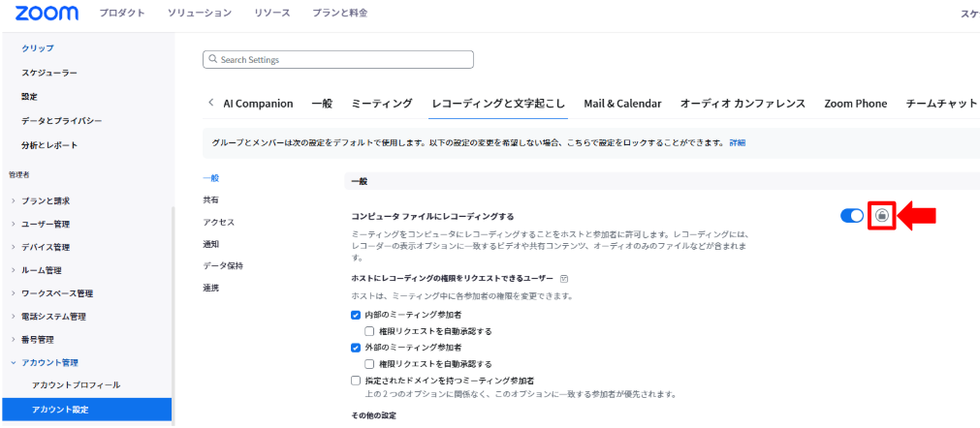Viewport: 980px width, 428px height.
Task: Uncheck 外部のミーティング参加者 checkbox
Action: pyautogui.click(x=356, y=347)
